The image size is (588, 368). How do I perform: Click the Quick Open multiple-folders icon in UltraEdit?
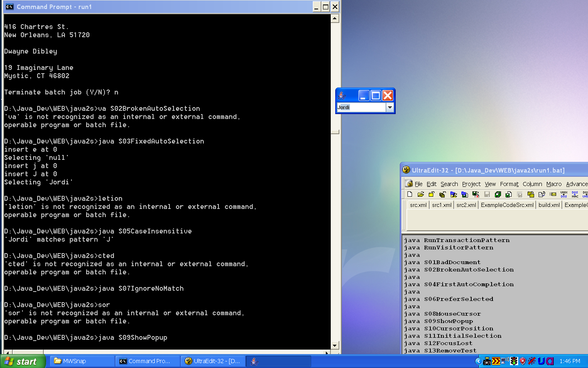tap(442, 194)
